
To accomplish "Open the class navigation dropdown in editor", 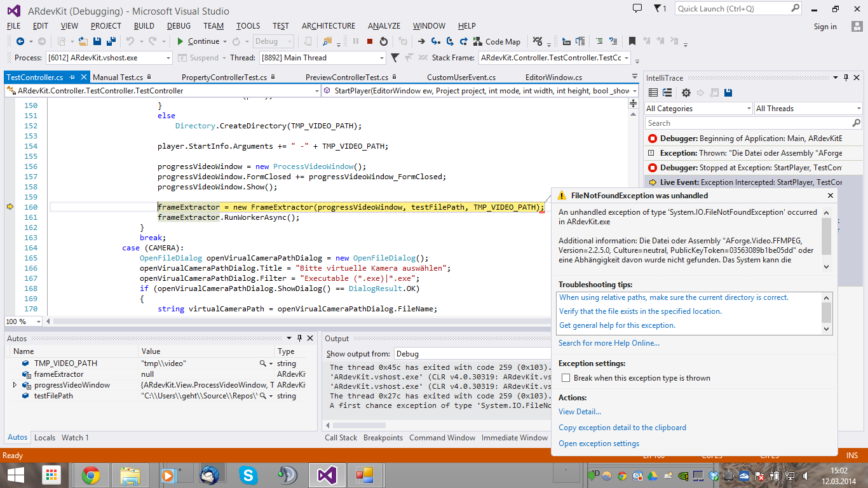I will point(162,91).
